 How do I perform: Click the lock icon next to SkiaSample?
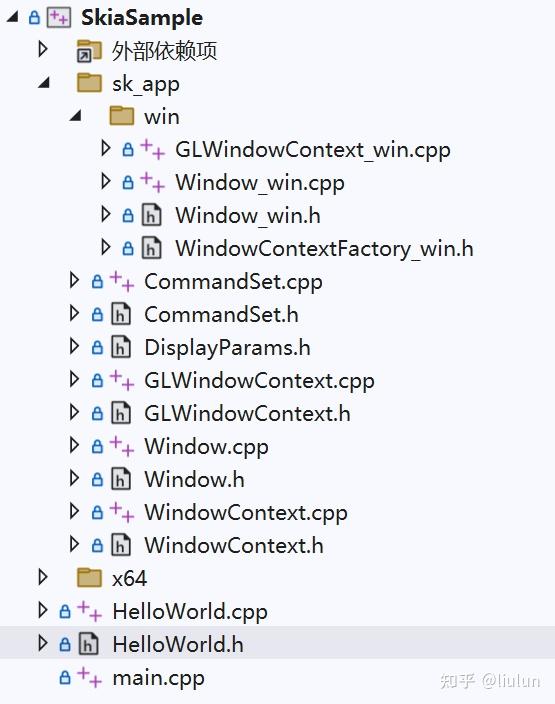point(34,18)
